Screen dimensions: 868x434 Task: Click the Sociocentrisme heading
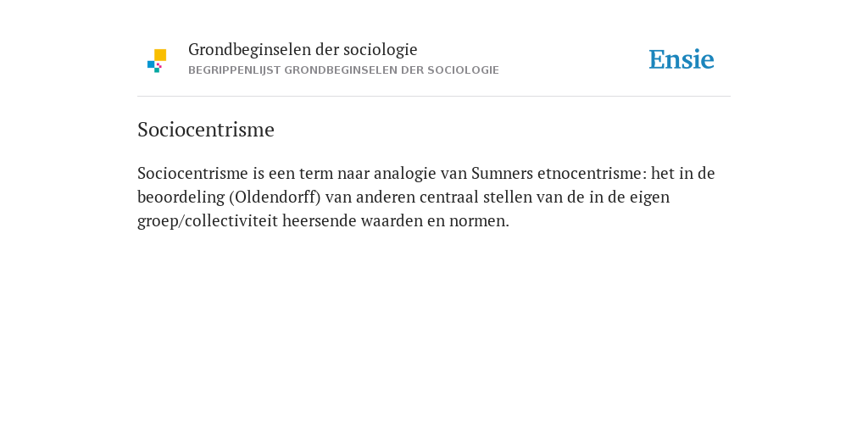[206, 130]
